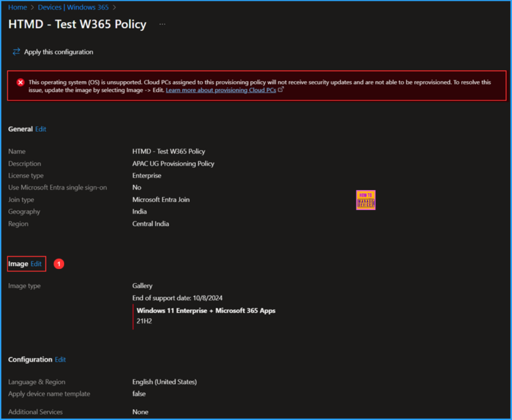Screen dimensions: 512x420
Task: Select the 21H2 version text
Action: pyautogui.click(x=144, y=321)
